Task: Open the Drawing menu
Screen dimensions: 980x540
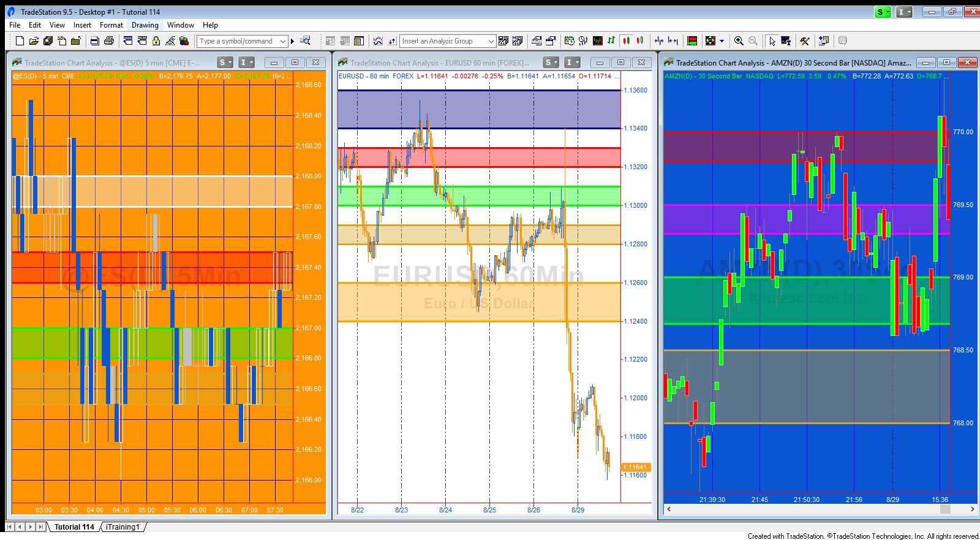Action: click(145, 25)
